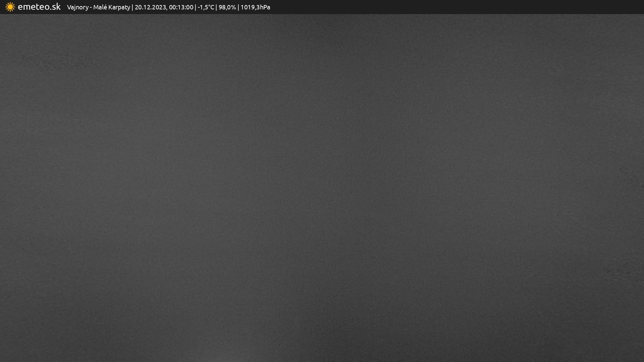This screenshot has width=644, height=362.
Task: Click the emeteo.sk sun logo icon
Action: [x=10, y=7]
